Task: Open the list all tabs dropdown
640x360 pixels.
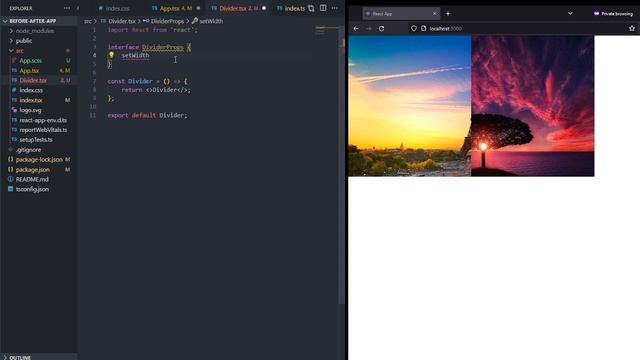Action: [570, 13]
